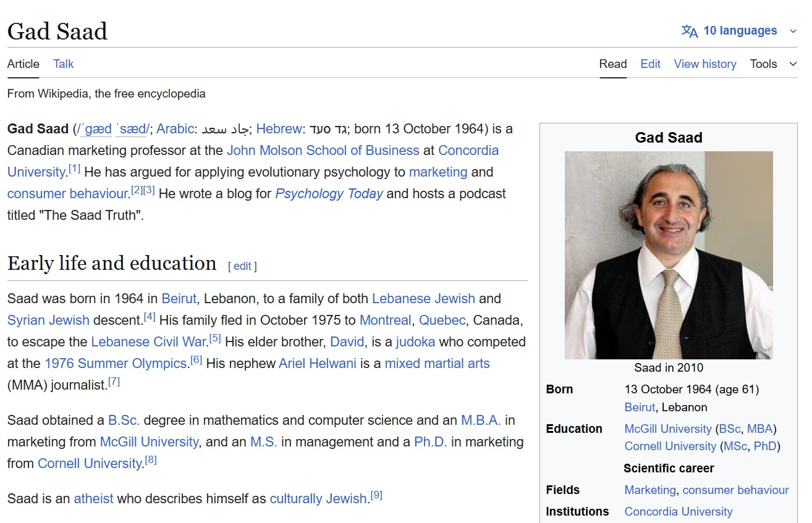Switch to the Article tab
Screen dimensions: 812x523
pyautogui.click(x=23, y=64)
